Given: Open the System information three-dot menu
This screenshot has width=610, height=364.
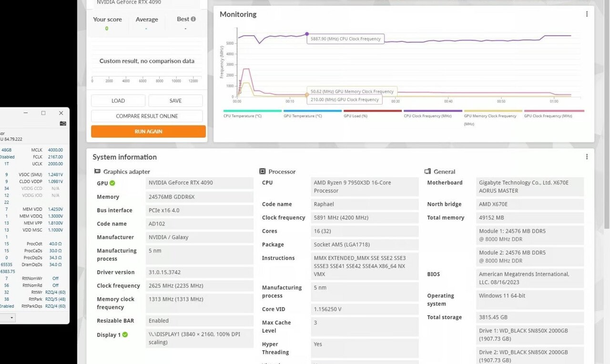Looking at the screenshot, I should click(587, 157).
